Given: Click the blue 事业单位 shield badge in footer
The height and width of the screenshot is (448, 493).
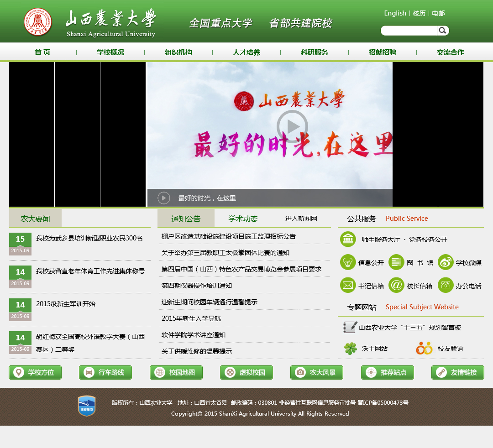Looking at the screenshot, I should point(87,406).
